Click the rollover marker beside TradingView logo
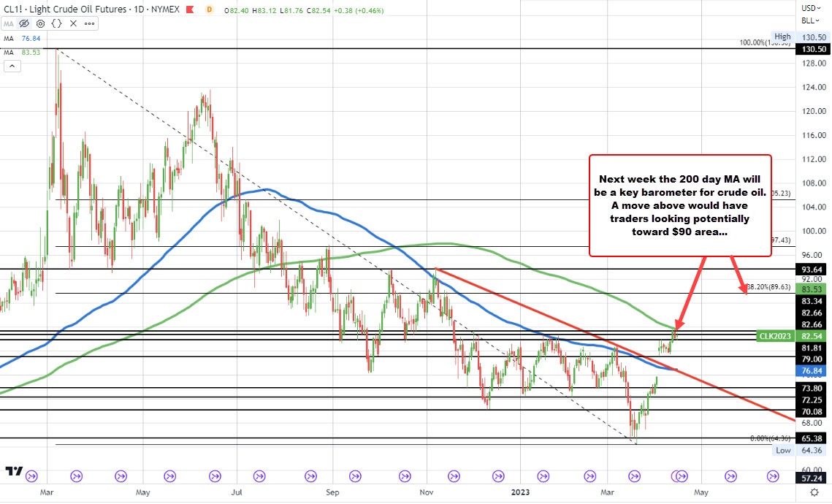 [x=31, y=476]
